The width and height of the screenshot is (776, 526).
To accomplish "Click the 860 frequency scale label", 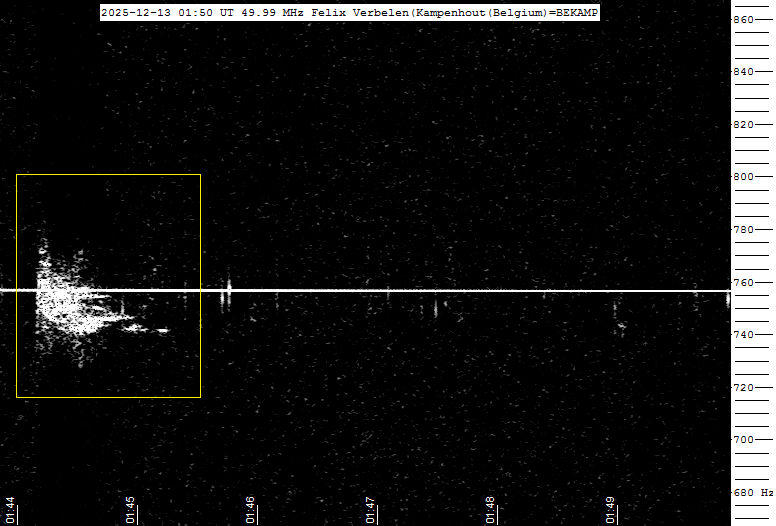I will (x=744, y=20).
